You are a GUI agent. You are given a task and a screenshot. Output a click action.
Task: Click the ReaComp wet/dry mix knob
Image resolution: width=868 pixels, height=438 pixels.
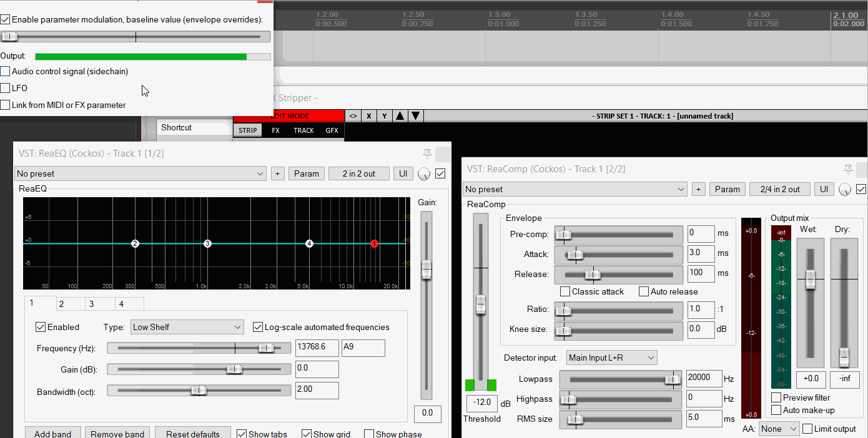click(x=846, y=189)
